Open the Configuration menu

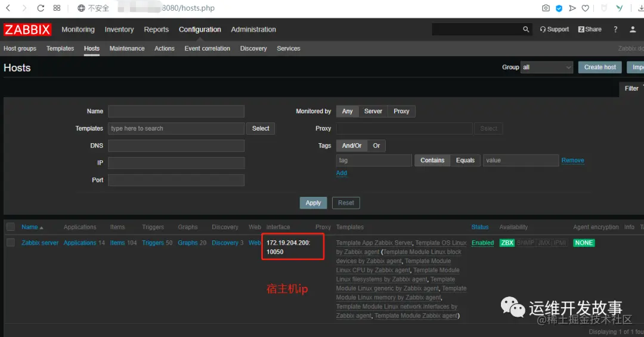[200, 30]
